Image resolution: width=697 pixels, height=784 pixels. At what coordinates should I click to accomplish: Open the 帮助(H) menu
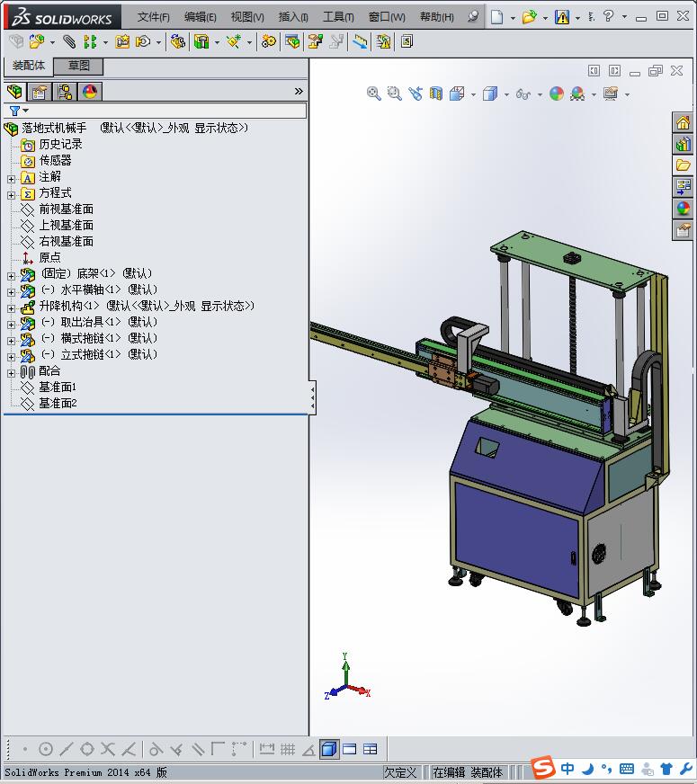[x=436, y=17]
